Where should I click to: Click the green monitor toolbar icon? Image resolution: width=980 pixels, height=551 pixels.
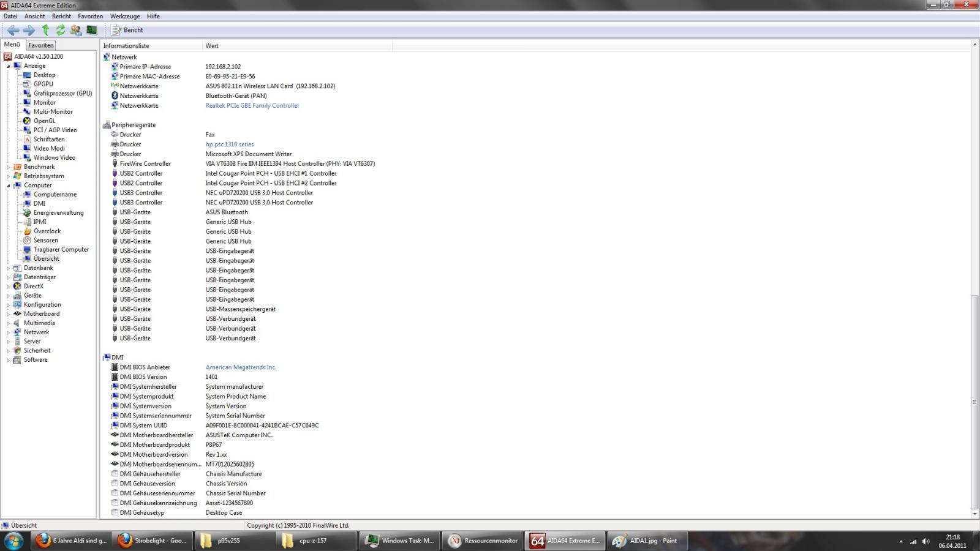coord(92,30)
